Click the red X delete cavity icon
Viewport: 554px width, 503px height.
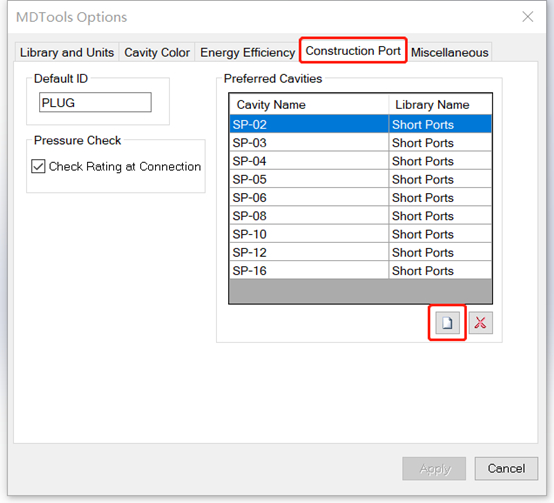(x=481, y=322)
